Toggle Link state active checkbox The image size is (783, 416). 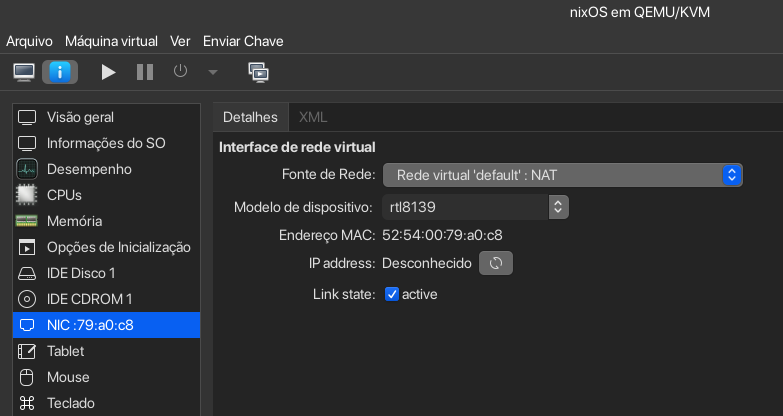tap(392, 294)
